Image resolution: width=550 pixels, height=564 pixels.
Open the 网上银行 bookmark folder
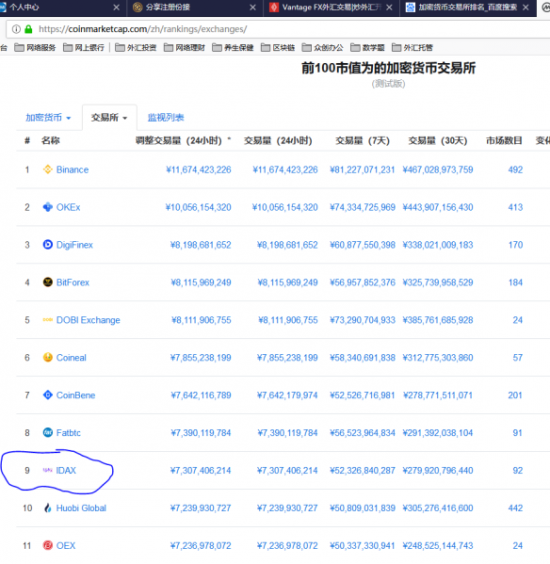tap(83, 47)
